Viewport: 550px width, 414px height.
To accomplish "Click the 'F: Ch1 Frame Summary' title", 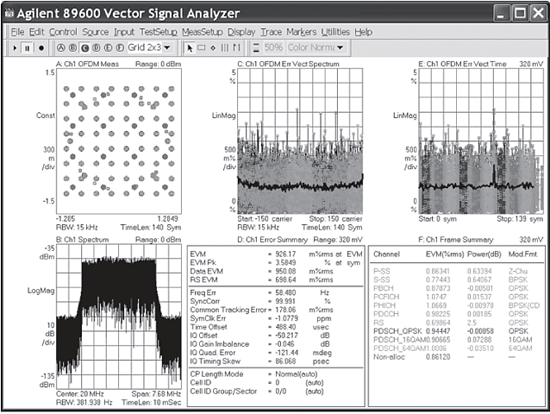I will coord(456,240).
